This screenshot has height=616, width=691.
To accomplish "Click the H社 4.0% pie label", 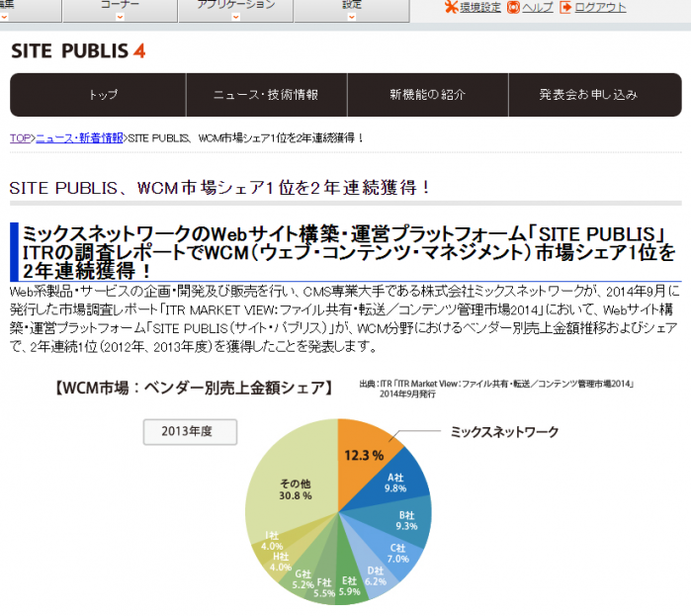I will pos(281,562).
